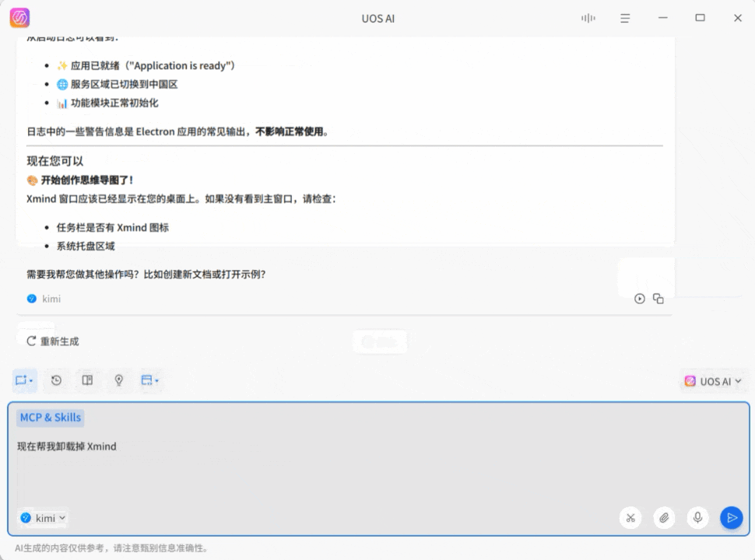This screenshot has height=560, width=755.
Task: Click the scissors screenshot icon
Action: tap(630, 518)
